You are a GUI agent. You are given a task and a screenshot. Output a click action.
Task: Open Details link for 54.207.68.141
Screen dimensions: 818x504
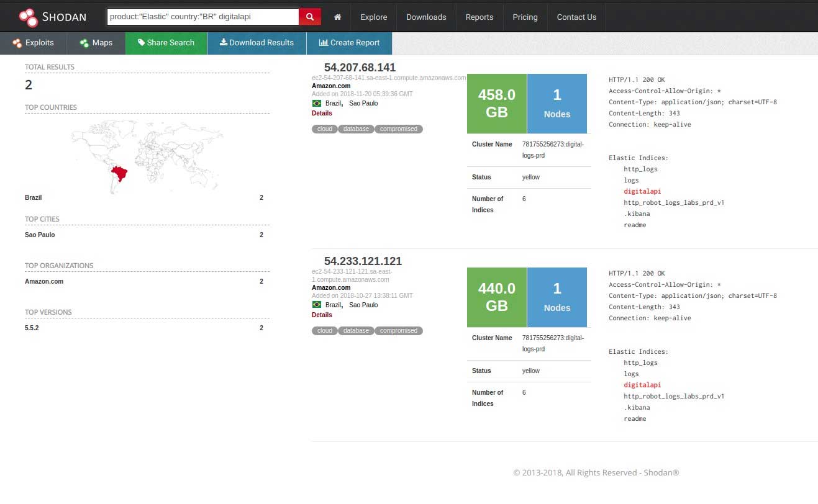click(x=322, y=114)
